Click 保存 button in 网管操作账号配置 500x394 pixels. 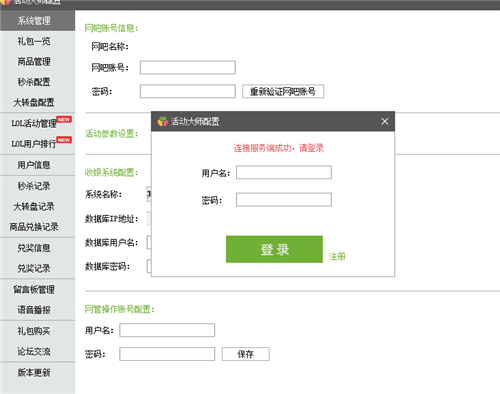[246, 354]
